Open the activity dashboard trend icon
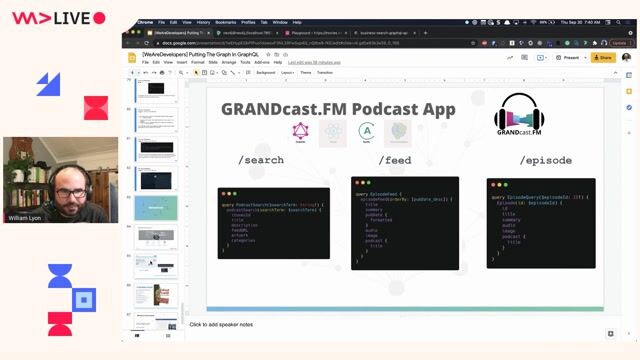The width and height of the screenshot is (640, 360). (x=510, y=58)
